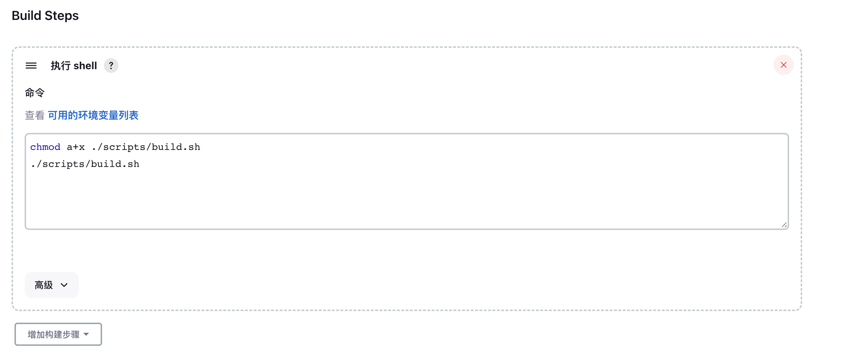Click the command textarea resize grip
Screen dimensions: 868x352
click(784, 225)
